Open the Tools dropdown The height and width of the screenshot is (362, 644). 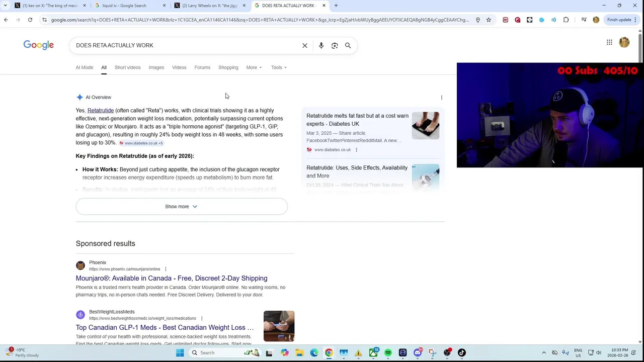279,67
